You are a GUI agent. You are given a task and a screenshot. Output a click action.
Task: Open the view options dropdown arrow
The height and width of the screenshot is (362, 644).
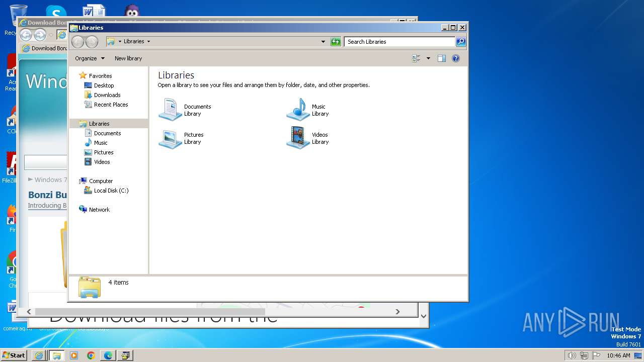click(x=428, y=58)
